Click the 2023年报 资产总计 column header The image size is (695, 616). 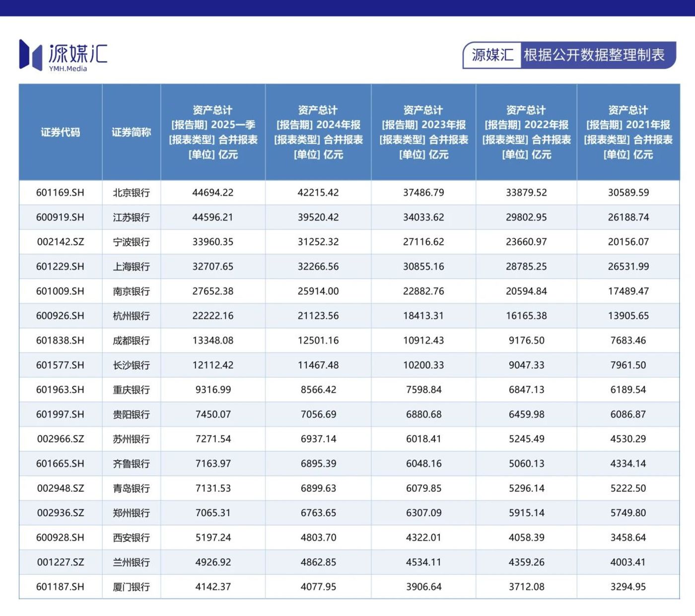point(423,132)
